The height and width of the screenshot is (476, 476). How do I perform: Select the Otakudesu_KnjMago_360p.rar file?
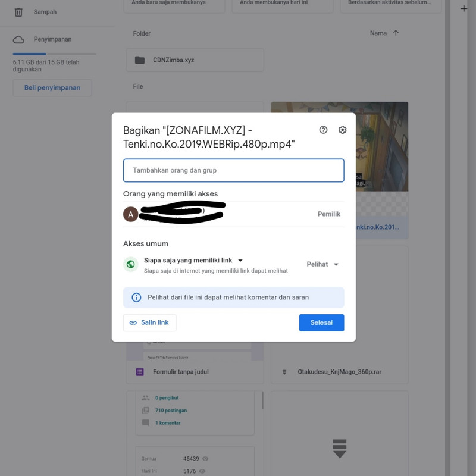339,372
